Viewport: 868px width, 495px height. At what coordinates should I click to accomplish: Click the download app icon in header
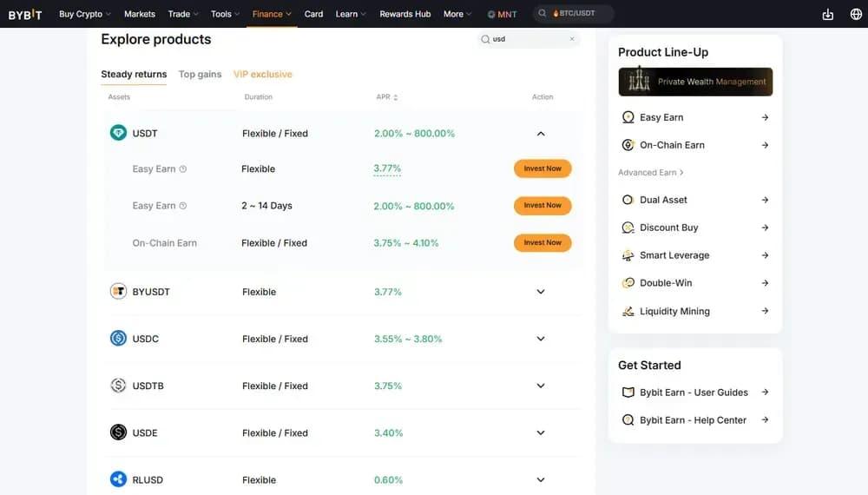click(x=827, y=14)
